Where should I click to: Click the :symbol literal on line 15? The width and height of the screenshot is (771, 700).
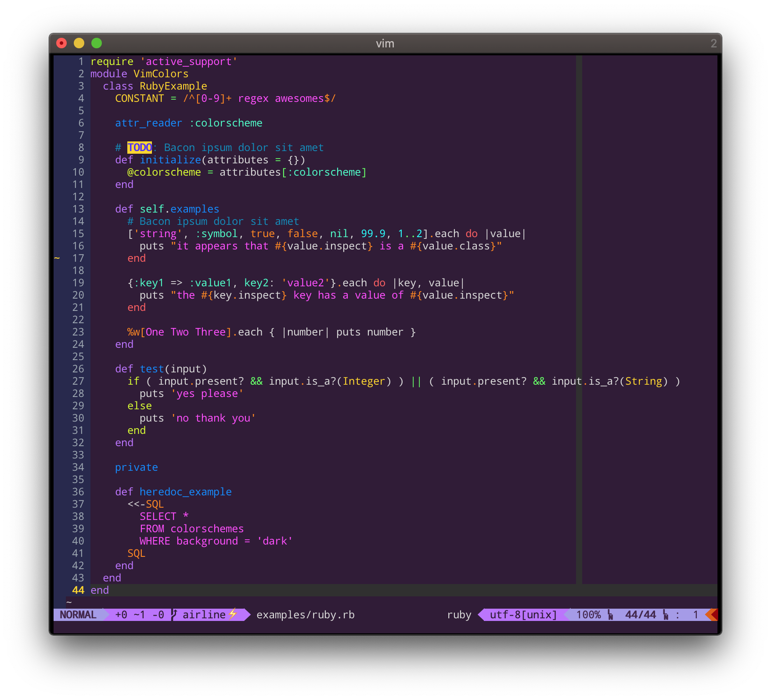tap(216, 234)
